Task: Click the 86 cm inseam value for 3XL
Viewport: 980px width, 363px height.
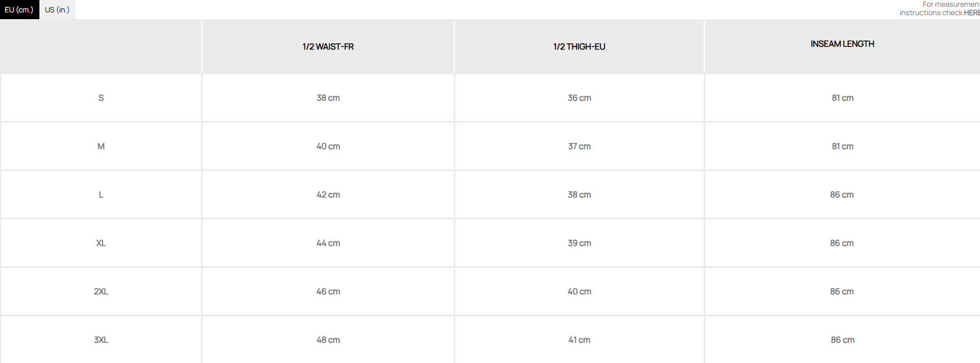Action: coord(843,340)
